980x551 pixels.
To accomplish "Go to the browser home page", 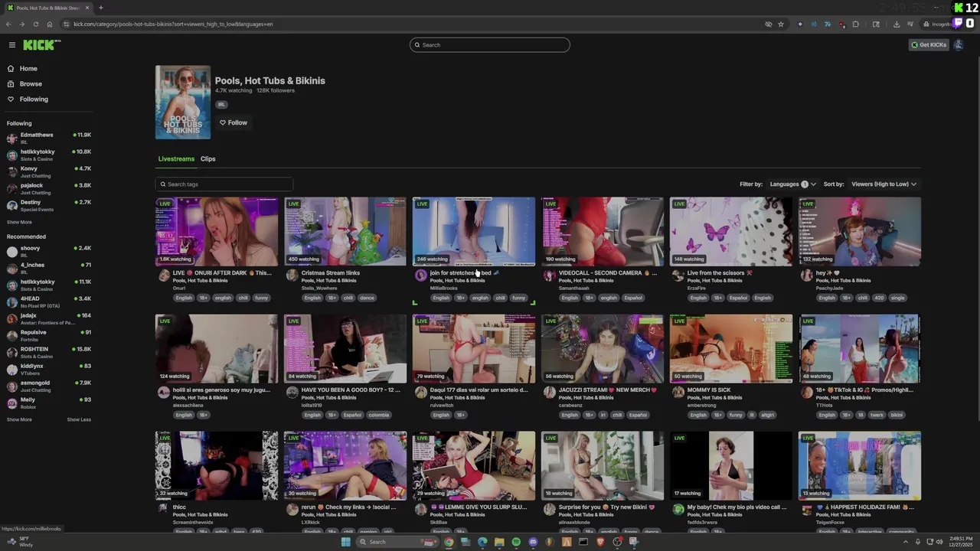I will click(x=49, y=24).
